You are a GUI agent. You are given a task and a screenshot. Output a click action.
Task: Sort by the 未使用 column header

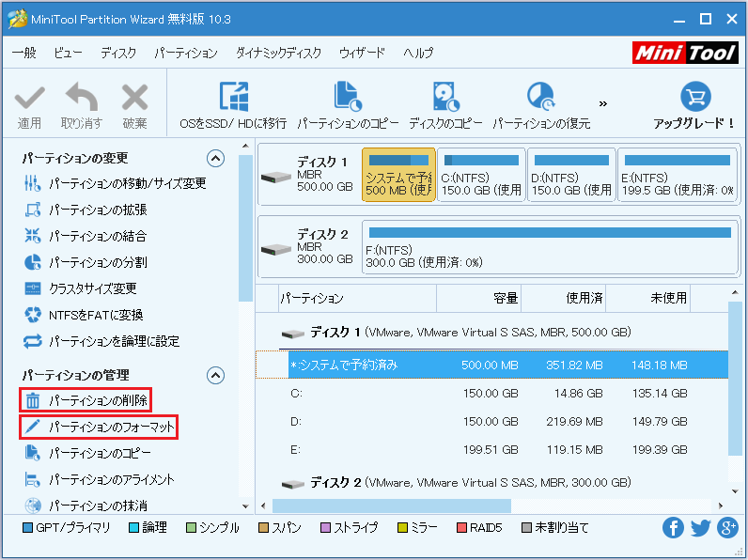[x=647, y=299]
